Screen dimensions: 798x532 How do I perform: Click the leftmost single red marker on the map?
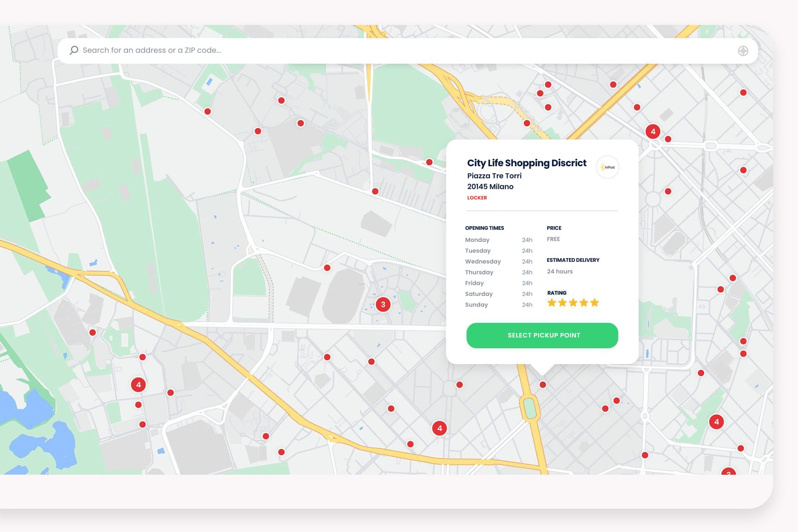coord(93,332)
